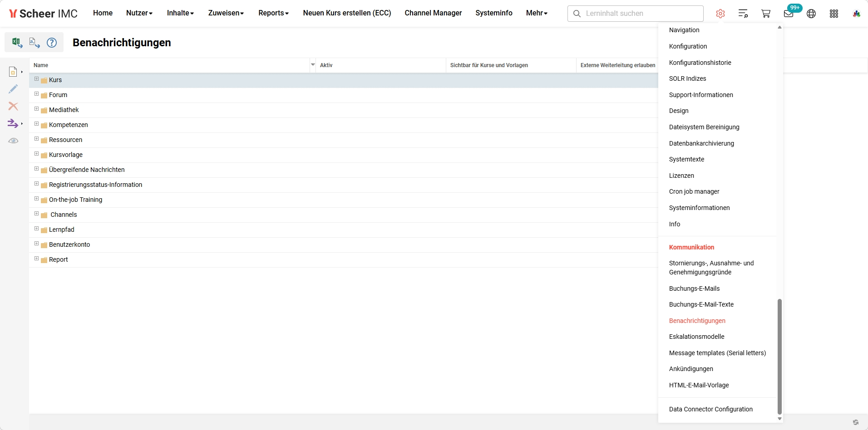Select HTML-E-Mail-Vorlage entry
This screenshot has width=868, height=430.
(x=699, y=385)
